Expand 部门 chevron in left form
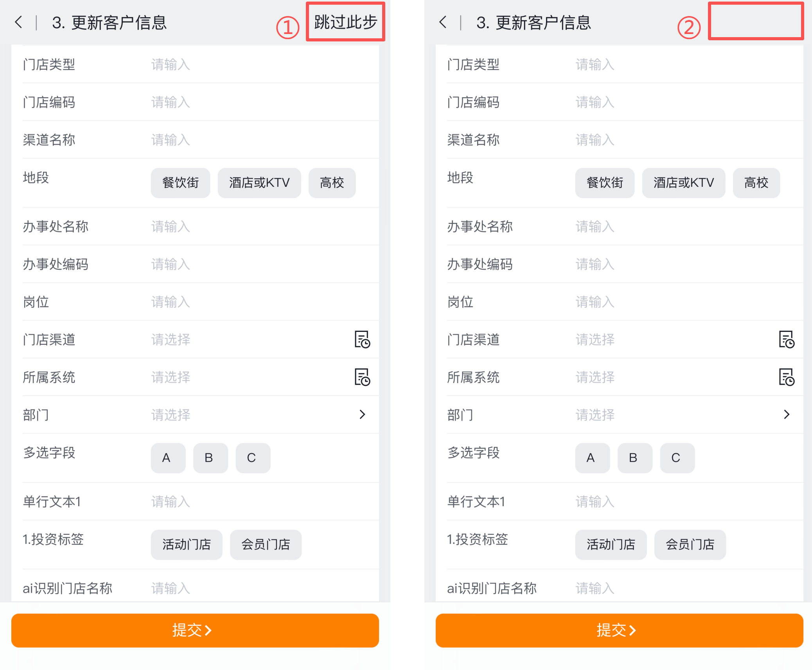The width and height of the screenshot is (812, 670). (362, 414)
